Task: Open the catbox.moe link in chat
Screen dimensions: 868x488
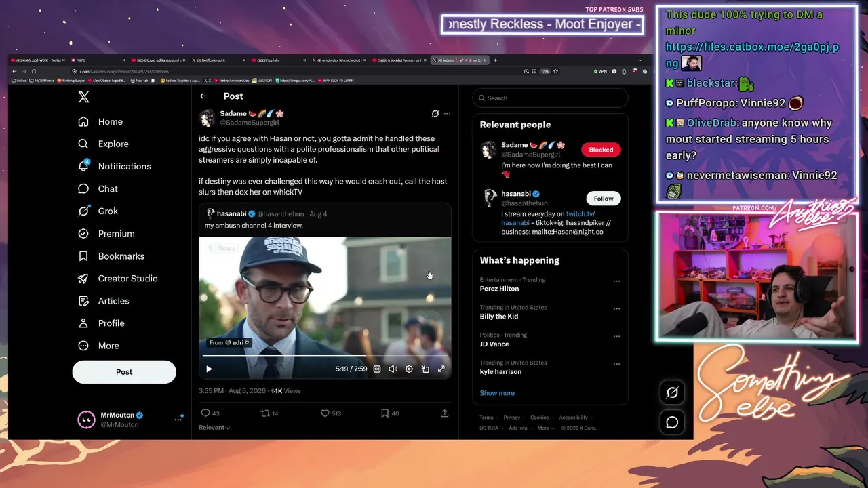Action: [752, 55]
